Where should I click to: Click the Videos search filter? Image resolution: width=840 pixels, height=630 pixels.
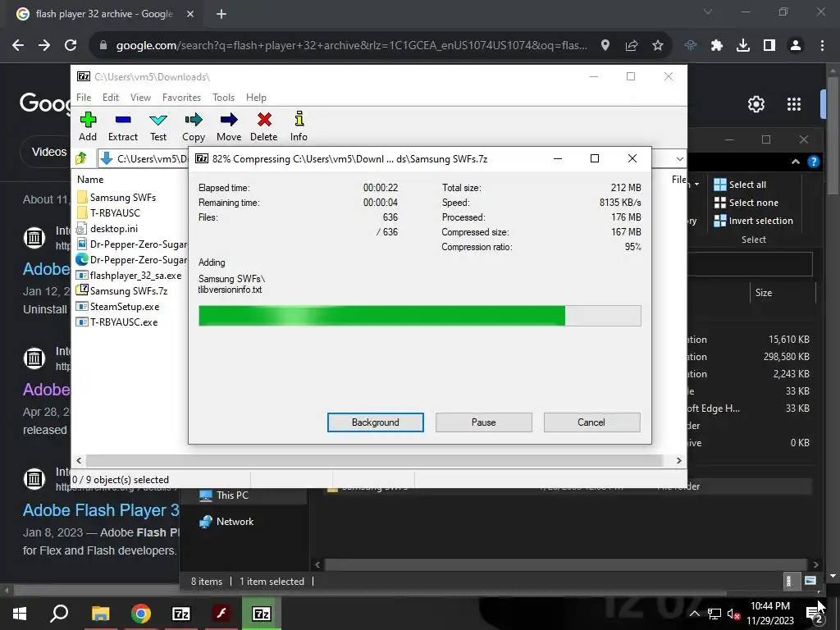pyautogui.click(x=48, y=152)
